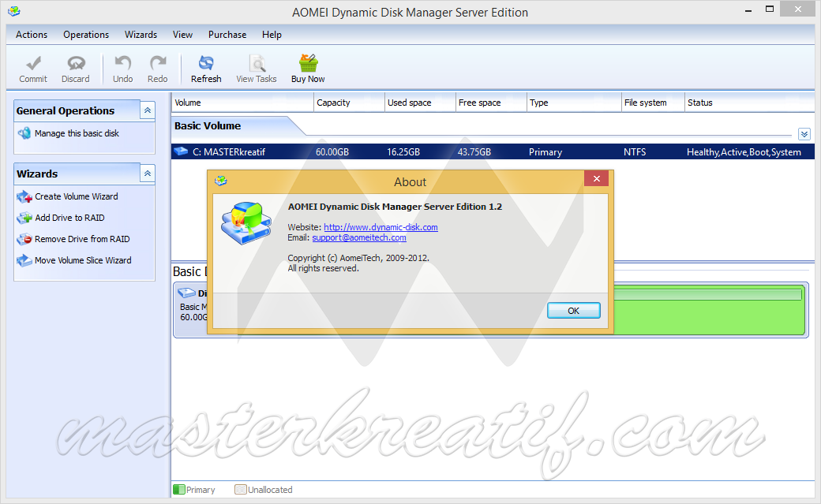This screenshot has width=821, height=504.
Task: Open the Help menu
Action: pyautogui.click(x=272, y=35)
